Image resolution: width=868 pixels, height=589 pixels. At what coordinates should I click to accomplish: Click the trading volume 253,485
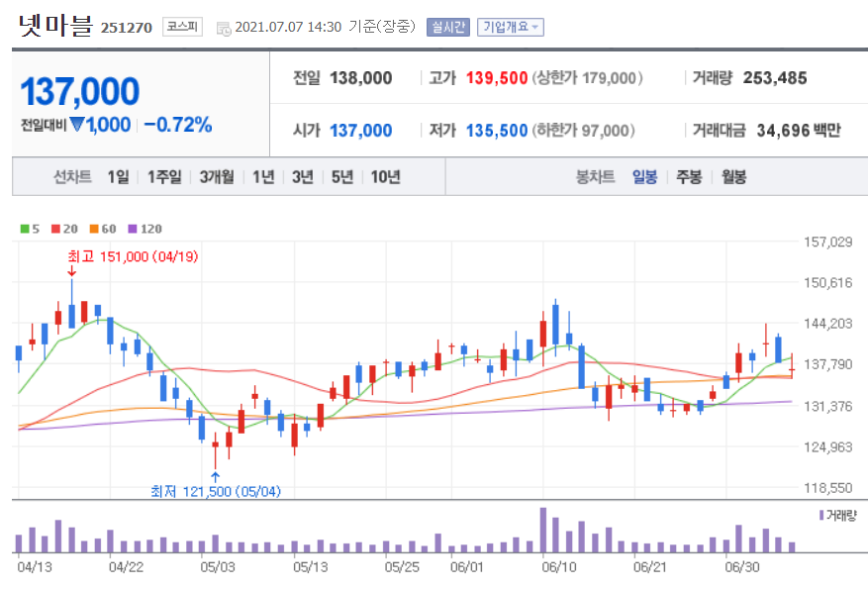point(775,78)
